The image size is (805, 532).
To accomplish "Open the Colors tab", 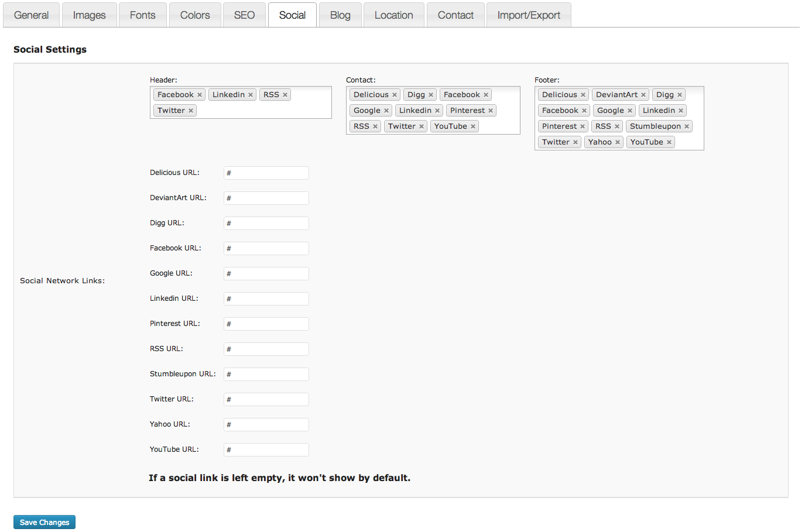I will pyautogui.click(x=195, y=15).
